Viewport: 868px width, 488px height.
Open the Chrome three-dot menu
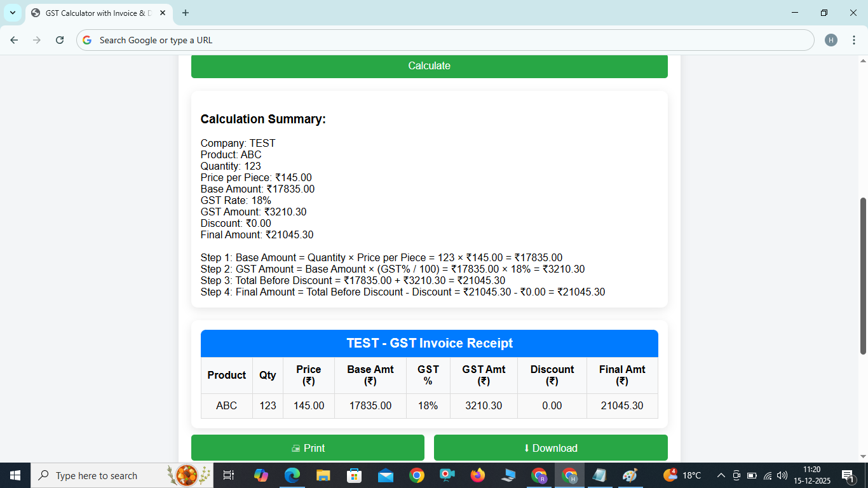pyautogui.click(x=854, y=39)
